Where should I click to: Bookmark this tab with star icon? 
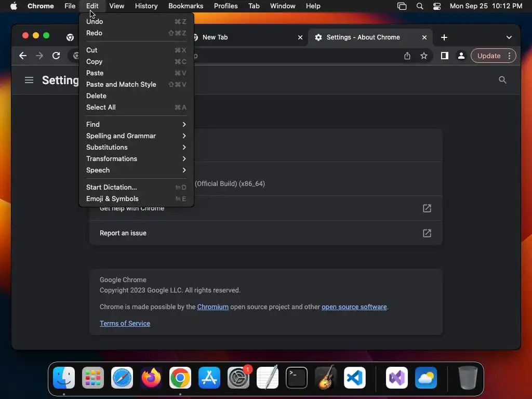[x=424, y=56]
